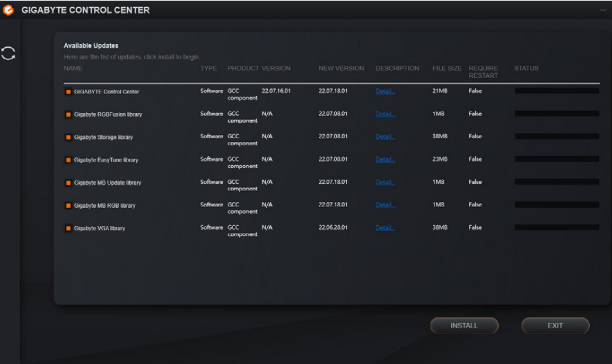The image size is (612, 364).
Task: Click the NEW VERSION column header
Action: (341, 68)
